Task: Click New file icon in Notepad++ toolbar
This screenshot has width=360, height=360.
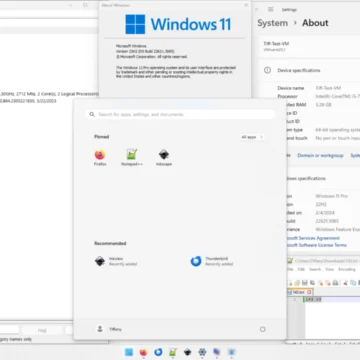Action: coord(290,283)
